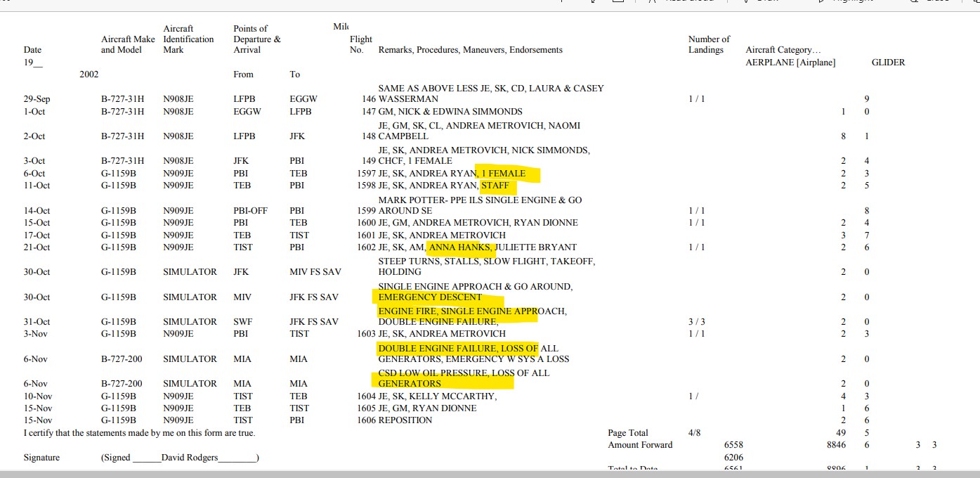Click the "MARK POTTER- PPE ILS SINGLE ENGINE & GO" line

click(x=480, y=200)
